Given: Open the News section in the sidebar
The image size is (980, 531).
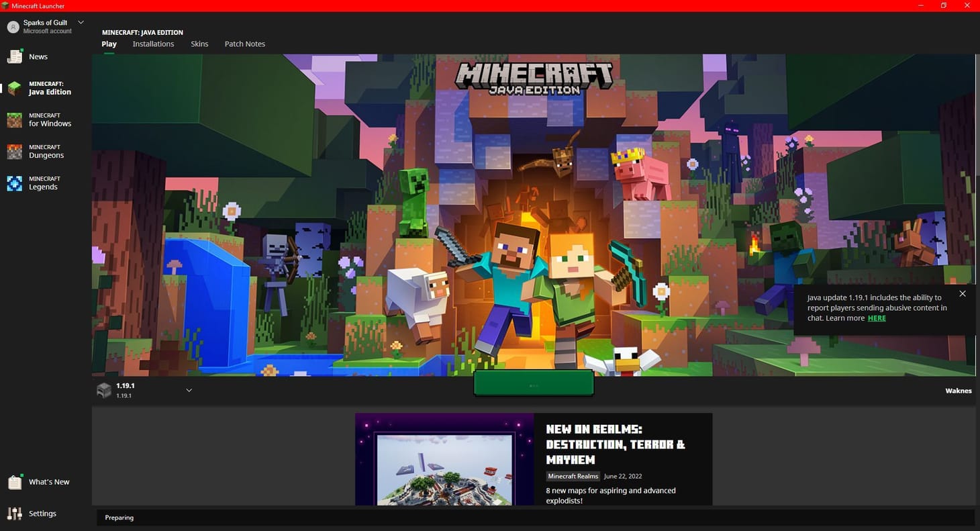Looking at the screenshot, I should 38,56.
